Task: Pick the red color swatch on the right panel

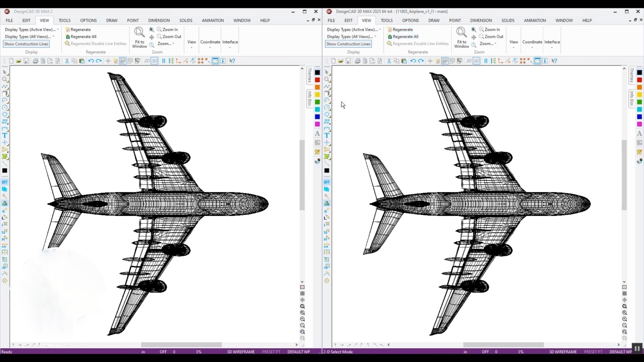Action: pyautogui.click(x=317, y=79)
